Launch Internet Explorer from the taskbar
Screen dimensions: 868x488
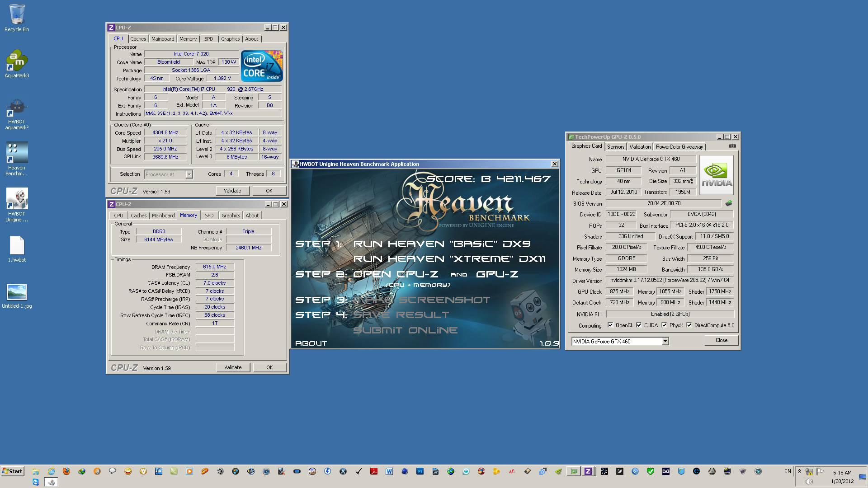[51, 471]
